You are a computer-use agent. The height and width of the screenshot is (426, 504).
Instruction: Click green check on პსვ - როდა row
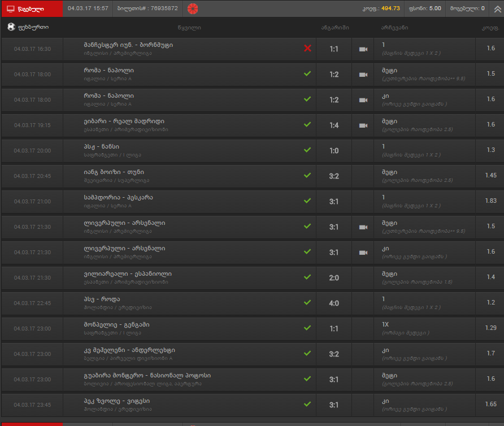point(307,302)
